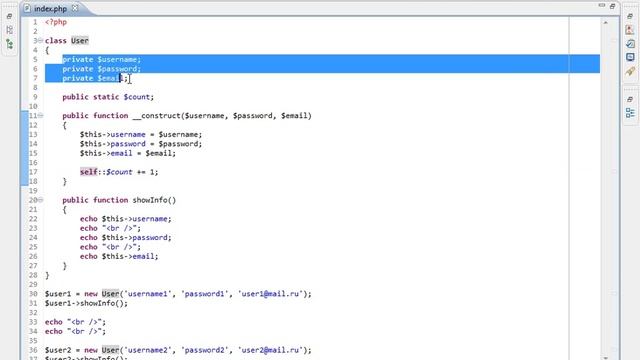Click the restore icon directly above the Outline icon

630,99
